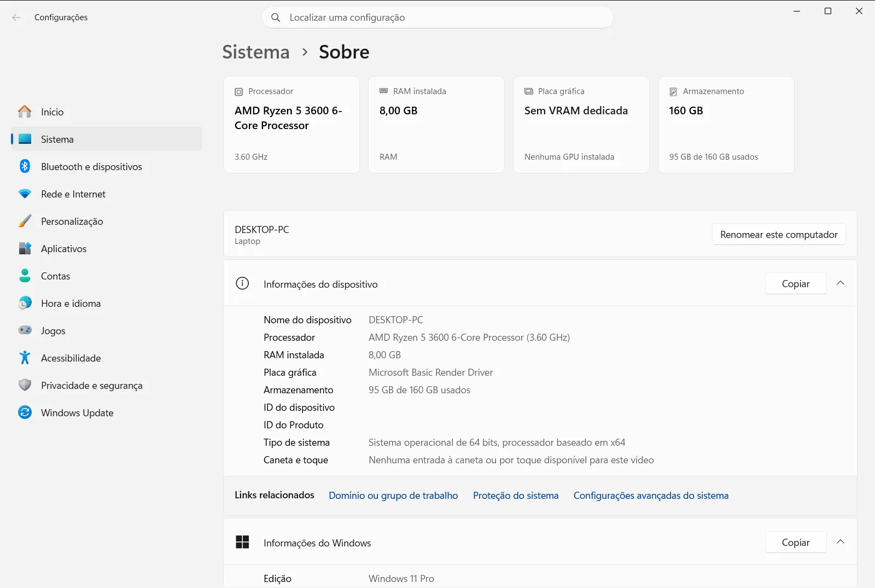This screenshot has height=588, width=875.
Task: Open Rede e Internet wifi icon
Action: point(25,194)
